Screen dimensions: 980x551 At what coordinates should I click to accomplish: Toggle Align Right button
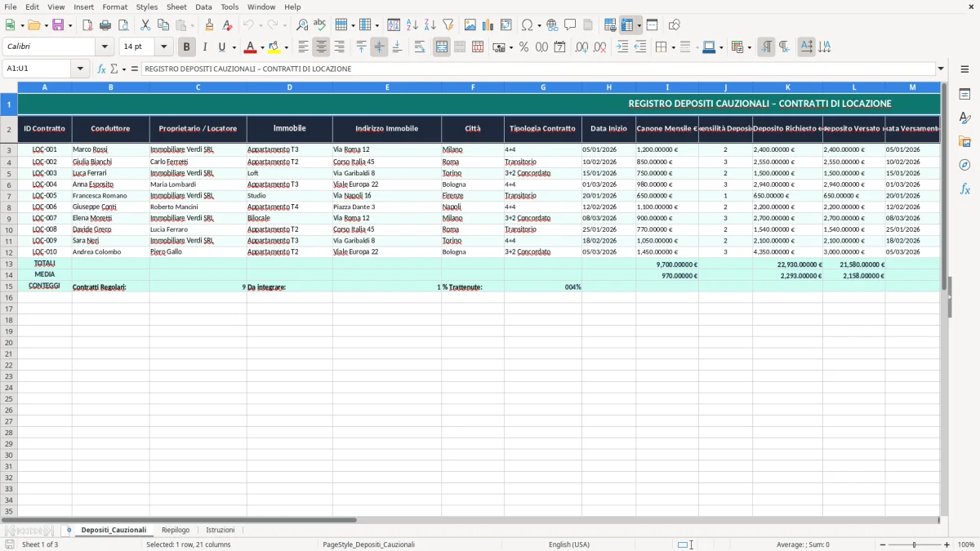[x=339, y=47]
